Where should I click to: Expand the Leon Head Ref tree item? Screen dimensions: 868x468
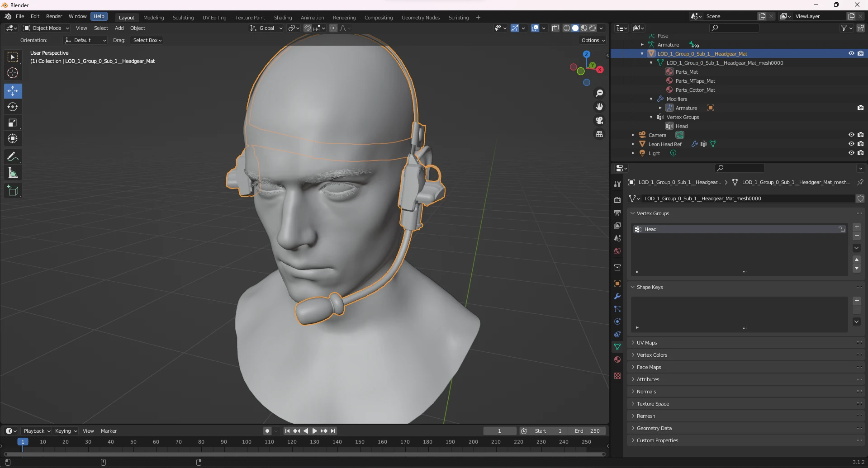coord(633,144)
